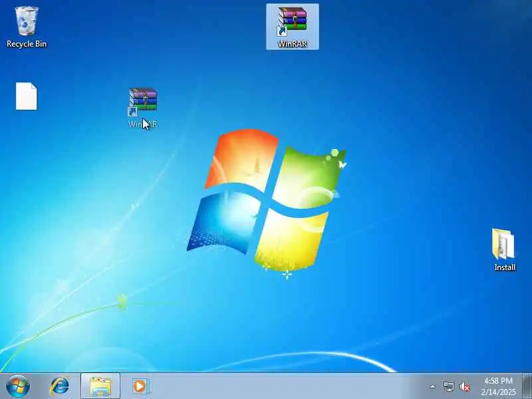Click the Install folder label text
This screenshot has width=532, height=399.
505,267
